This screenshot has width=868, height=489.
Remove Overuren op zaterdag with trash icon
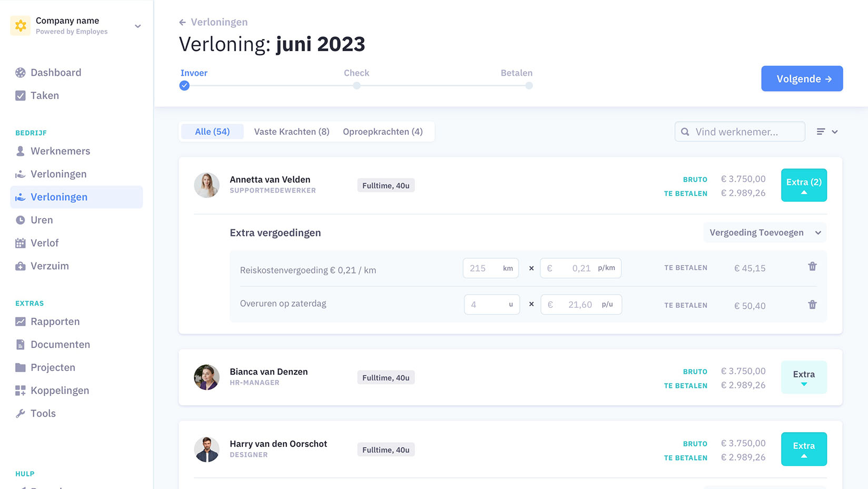click(812, 305)
